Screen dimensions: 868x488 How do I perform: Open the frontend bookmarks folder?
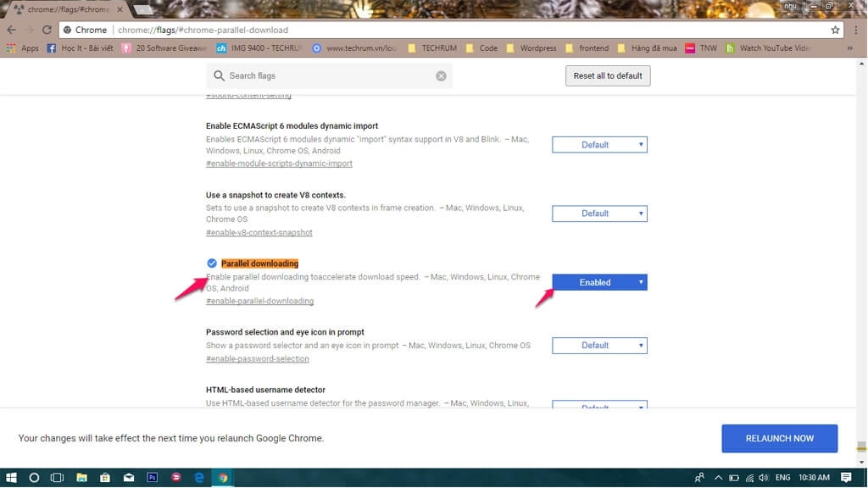(x=587, y=48)
